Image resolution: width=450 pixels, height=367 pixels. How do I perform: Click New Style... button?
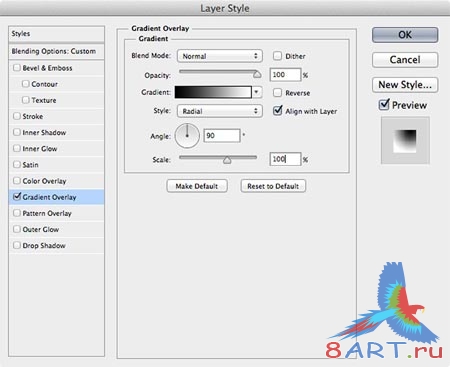click(405, 85)
